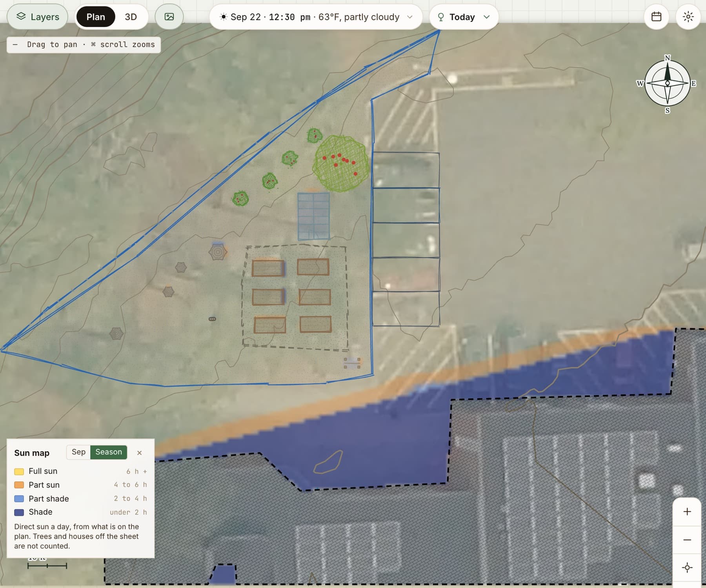
Task: Switch to Plan view
Action: click(x=96, y=17)
